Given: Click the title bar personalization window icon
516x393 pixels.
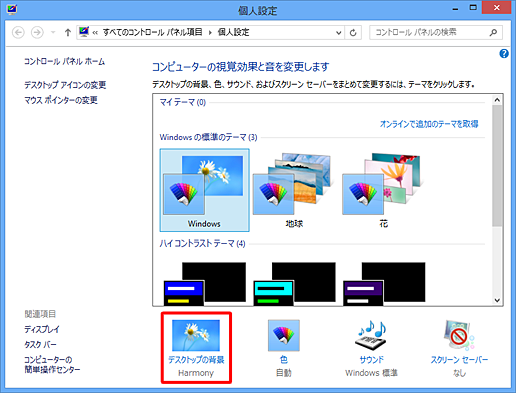Looking at the screenshot, I should pyautogui.click(x=12, y=9).
